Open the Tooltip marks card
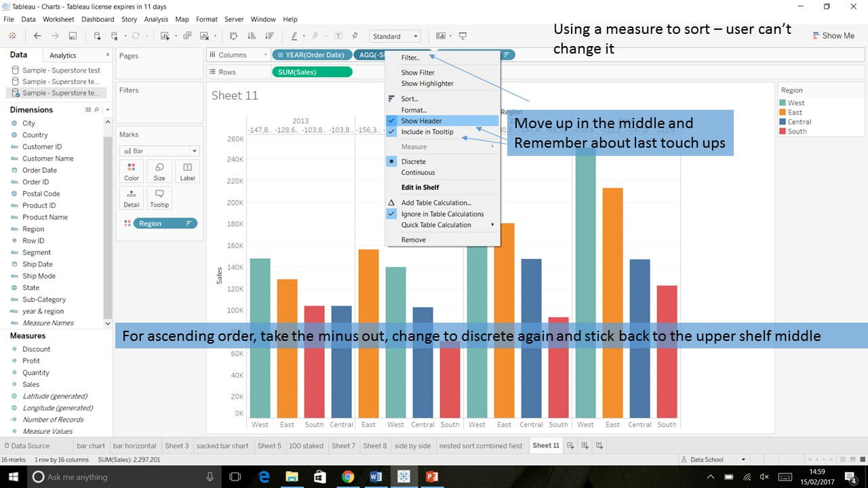868x488 pixels. tap(159, 198)
